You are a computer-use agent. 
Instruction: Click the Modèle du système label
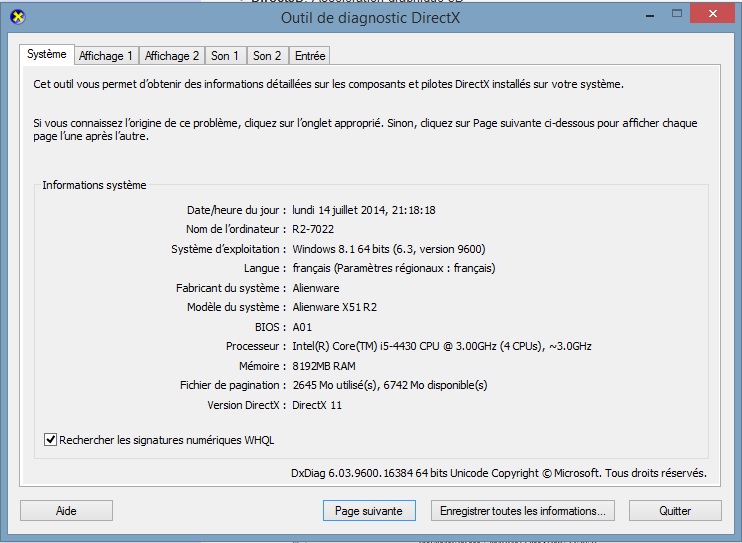click(236, 307)
